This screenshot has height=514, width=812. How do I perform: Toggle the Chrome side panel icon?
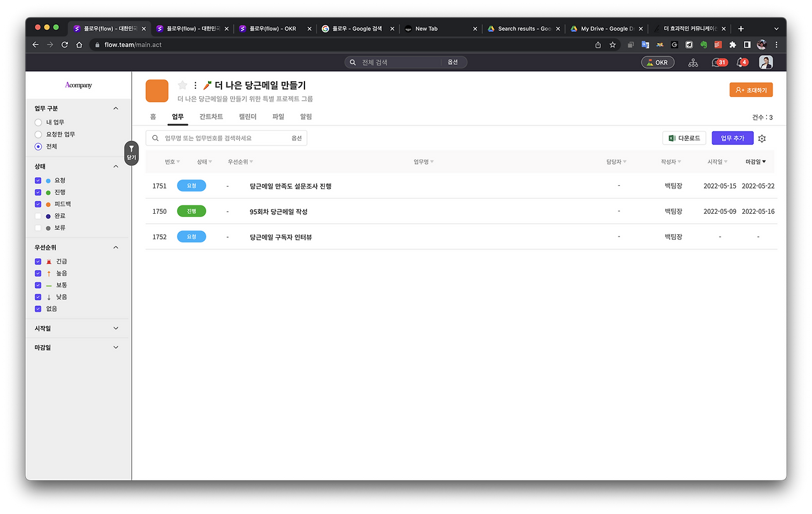click(x=747, y=45)
